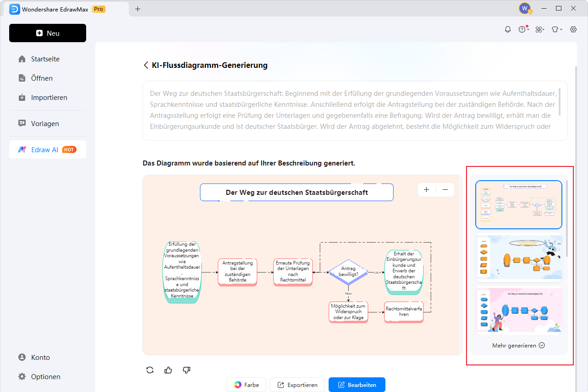The image size is (588, 392).
Task: Click the Öffnen sidebar icon
Action: tap(22, 78)
